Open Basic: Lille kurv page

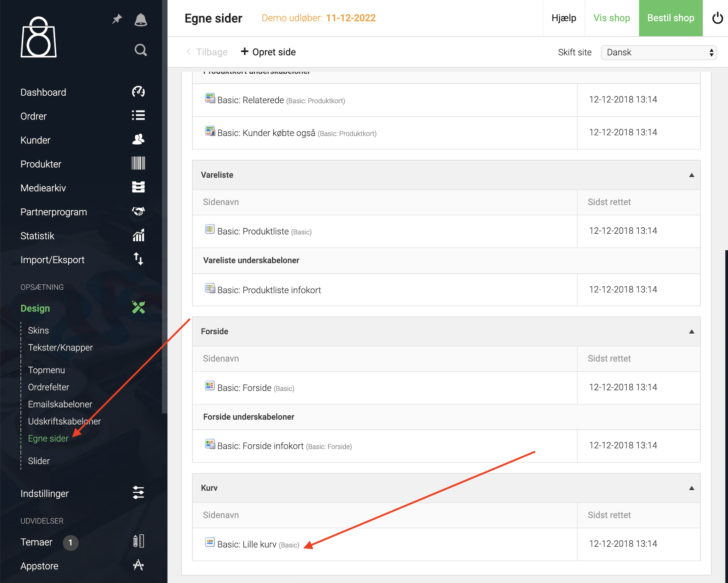pyautogui.click(x=247, y=544)
